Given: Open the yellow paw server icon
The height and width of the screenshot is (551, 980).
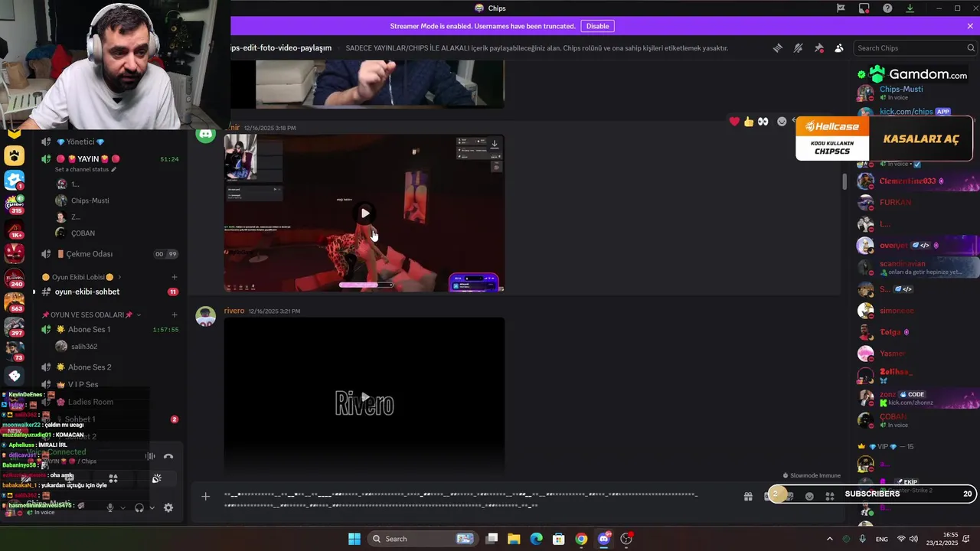Looking at the screenshot, I should (x=15, y=156).
